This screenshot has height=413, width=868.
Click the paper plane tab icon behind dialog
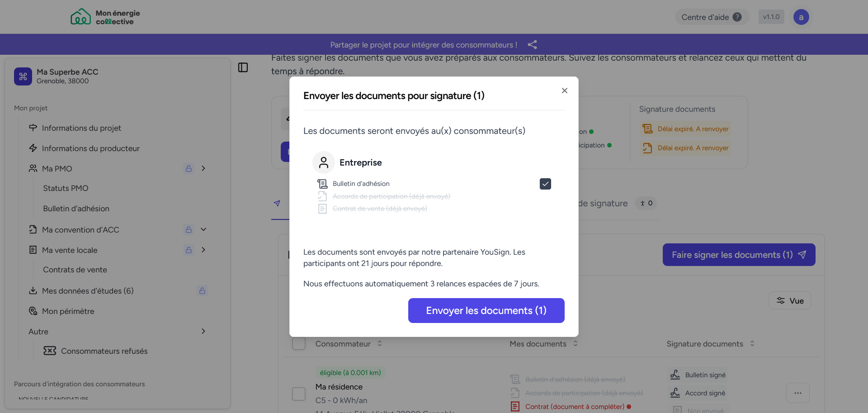[x=277, y=203]
